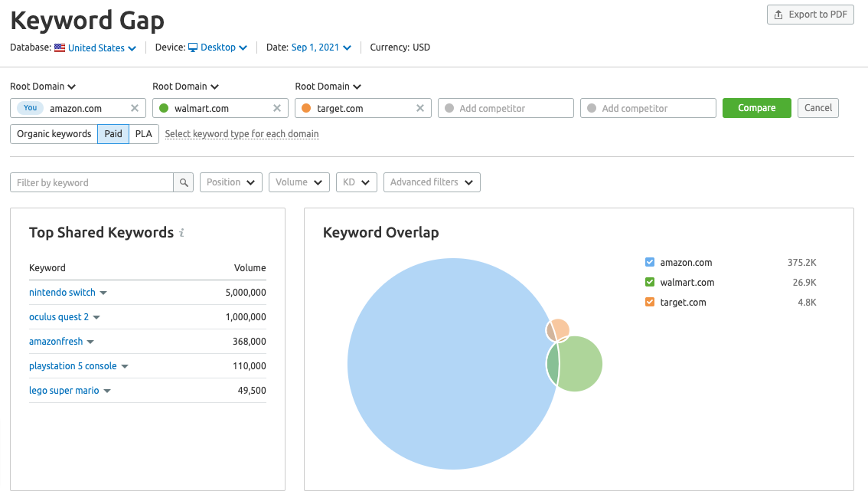Open the lego super mario keyword link
This screenshot has height=501, width=868.
[64, 390]
